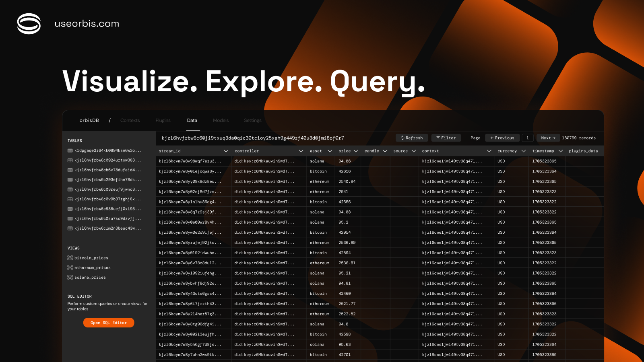Image resolution: width=644 pixels, height=362 pixels.
Task: Click the funnel icon on the Filter button
Action: coord(438,138)
